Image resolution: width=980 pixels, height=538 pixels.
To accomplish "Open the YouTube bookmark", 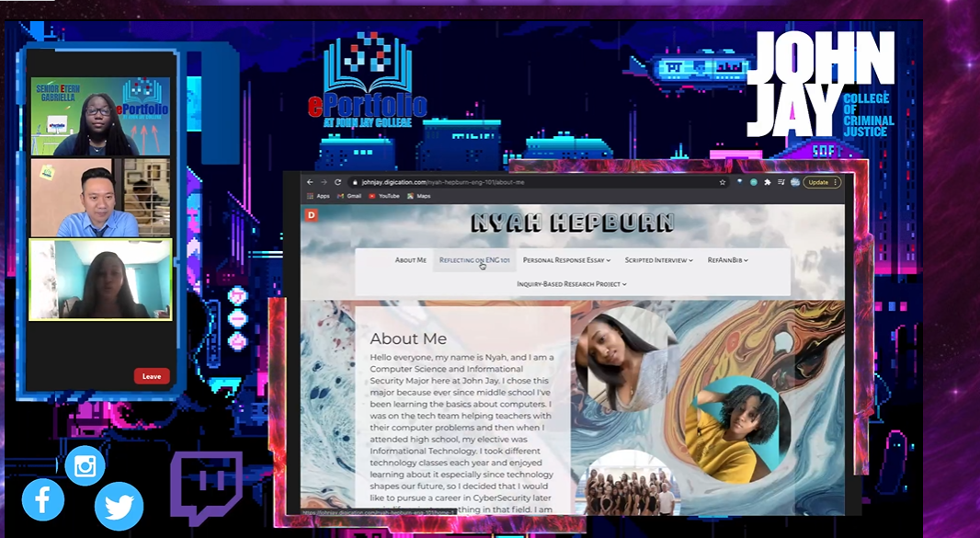I will 383,196.
